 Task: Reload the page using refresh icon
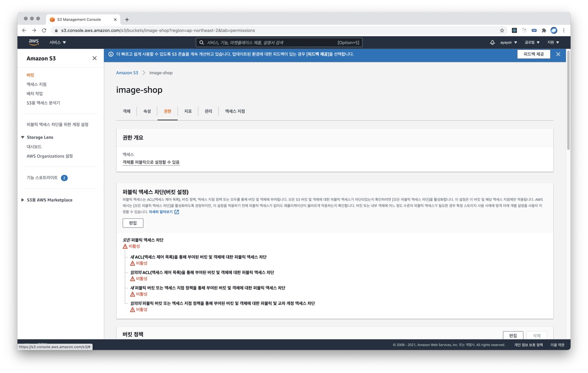[44, 30]
